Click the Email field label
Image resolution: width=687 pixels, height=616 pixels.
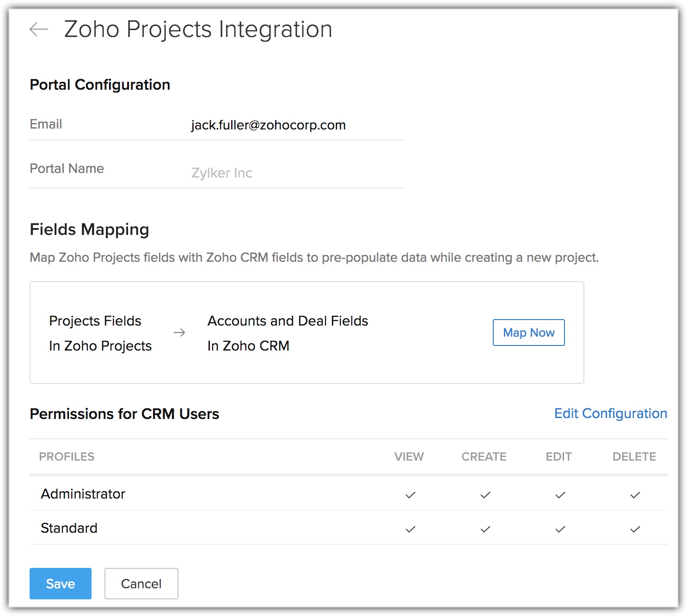(x=46, y=124)
